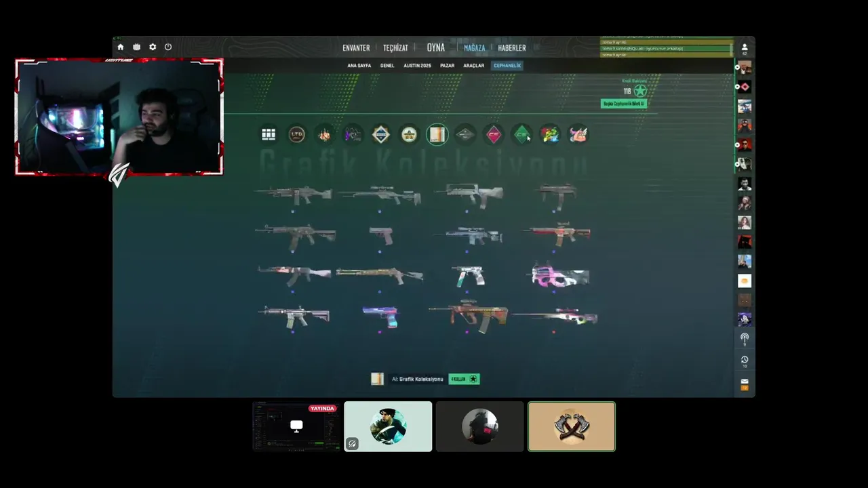
Task: Open the mail invites icon in sidebar
Action: 745,384
